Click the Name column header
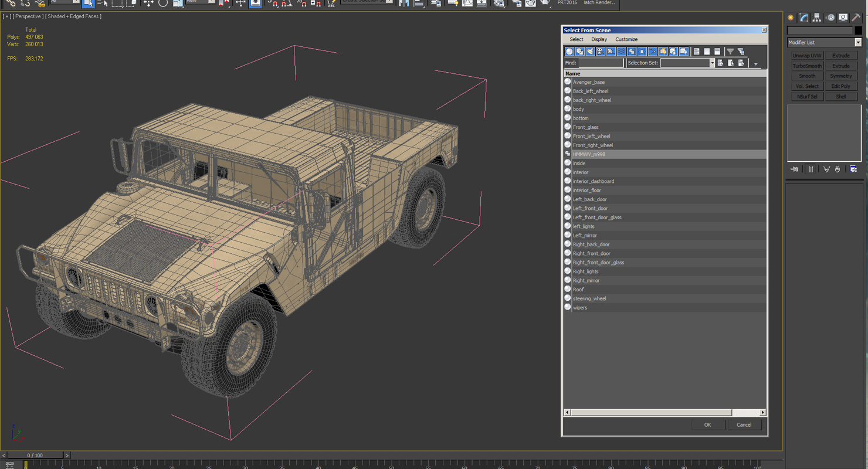Image resolution: width=868 pixels, height=469 pixels. tap(665, 73)
